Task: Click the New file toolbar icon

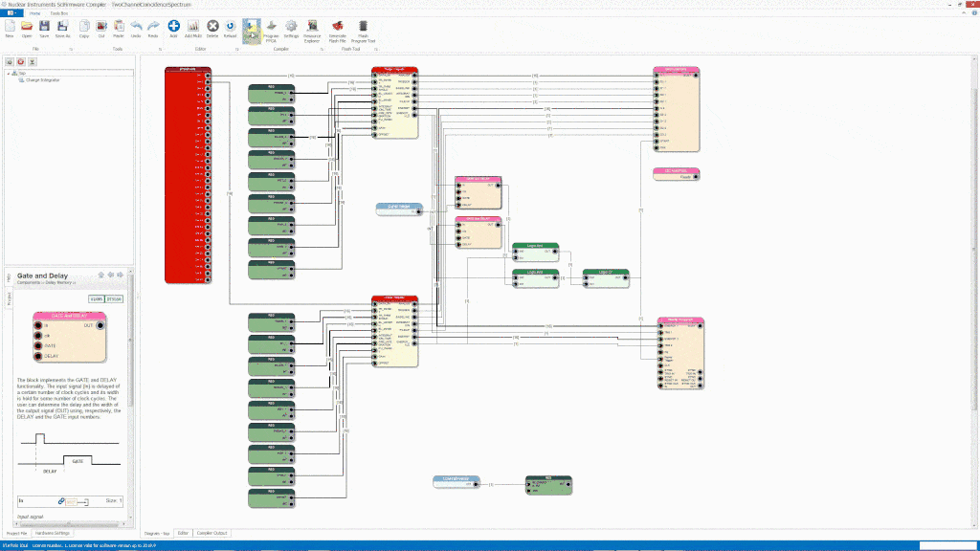Action: coord(10,29)
